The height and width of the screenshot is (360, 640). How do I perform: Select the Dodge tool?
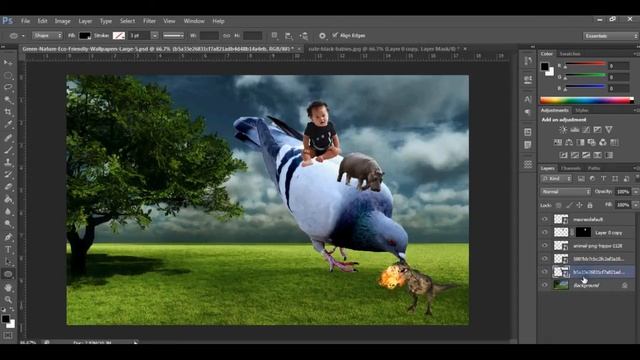(x=8, y=224)
